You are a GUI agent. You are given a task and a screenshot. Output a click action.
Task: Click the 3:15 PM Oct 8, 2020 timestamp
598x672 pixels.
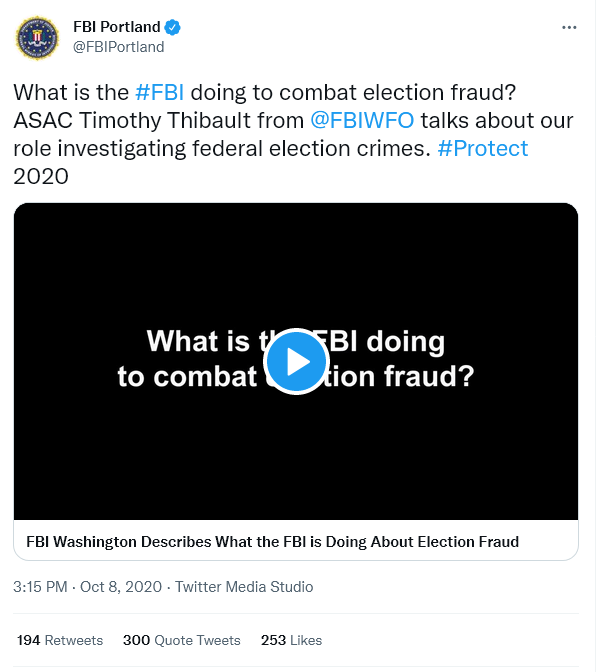click(x=87, y=587)
